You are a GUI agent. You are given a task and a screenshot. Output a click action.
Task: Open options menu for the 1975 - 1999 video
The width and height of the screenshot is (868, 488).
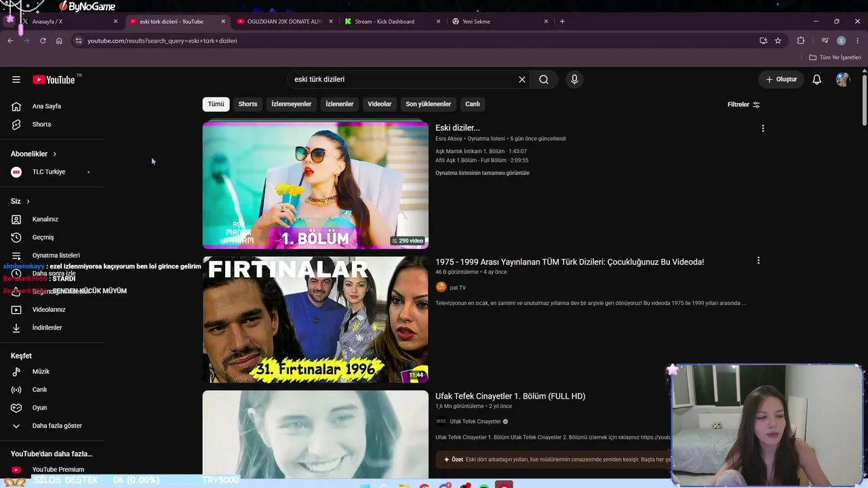[758, 261]
